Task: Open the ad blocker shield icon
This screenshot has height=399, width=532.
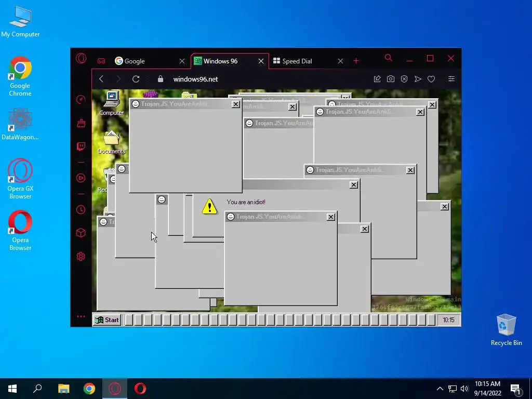Action: pos(404,79)
